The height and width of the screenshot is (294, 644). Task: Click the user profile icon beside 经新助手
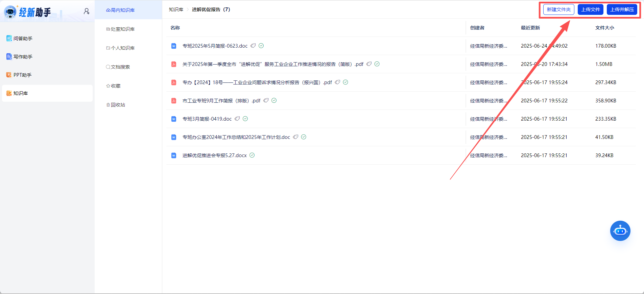click(x=87, y=11)
